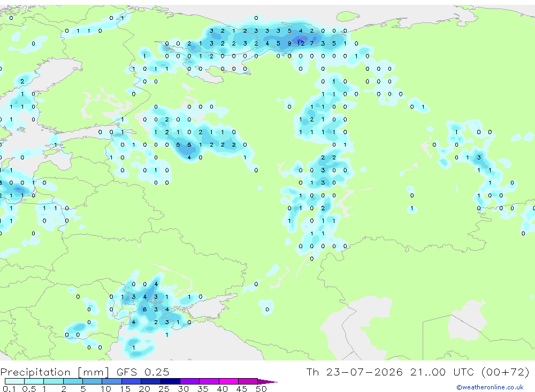Click the '30' legend scale label
Viewport: 535px width, 392px height.
pyautogui.click(x=183, y=389)
